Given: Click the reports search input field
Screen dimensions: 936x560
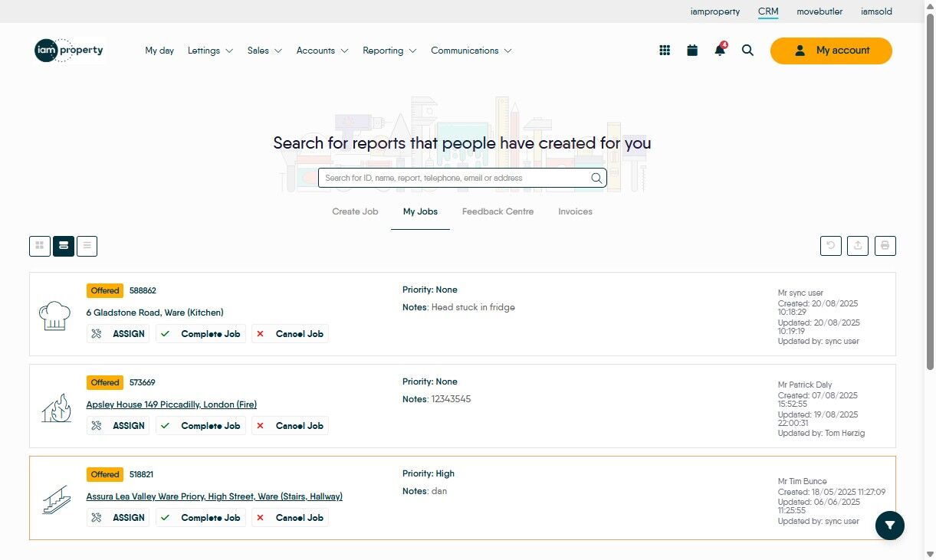Looking at the screenshot, I should (455, 178).
